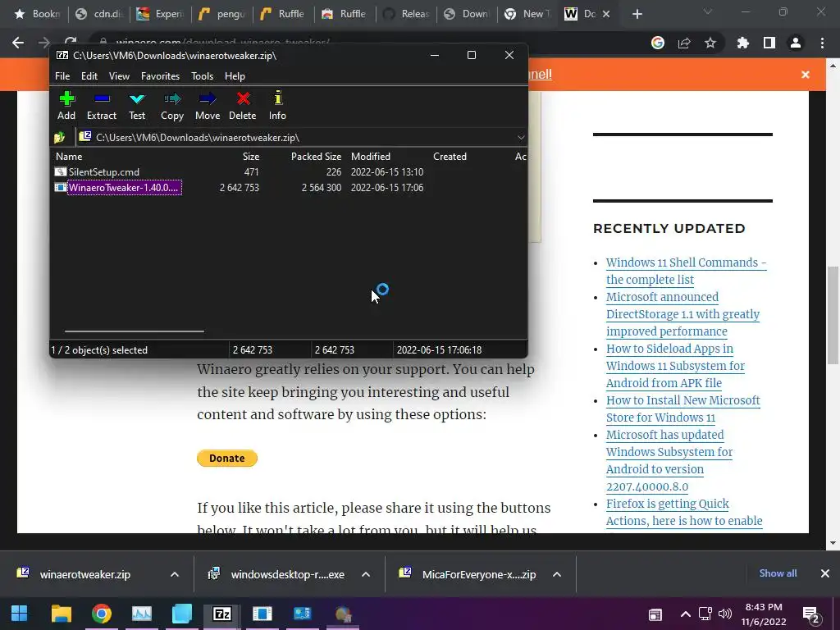Close the downloads shelf
The width and height of the screenshot is (840, 630).
pyautogui.click(x=825, y=573)
